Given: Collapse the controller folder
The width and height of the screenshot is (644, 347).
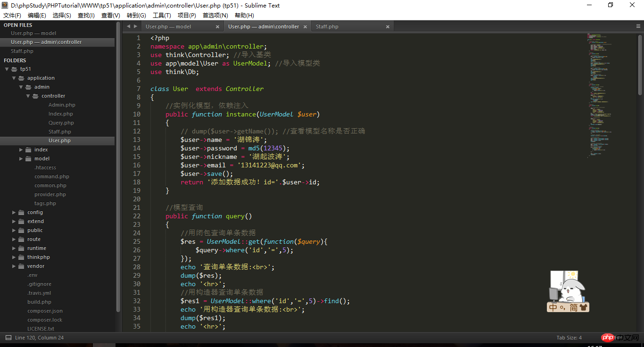Looking at the screenshot, I should click(28, 96).
